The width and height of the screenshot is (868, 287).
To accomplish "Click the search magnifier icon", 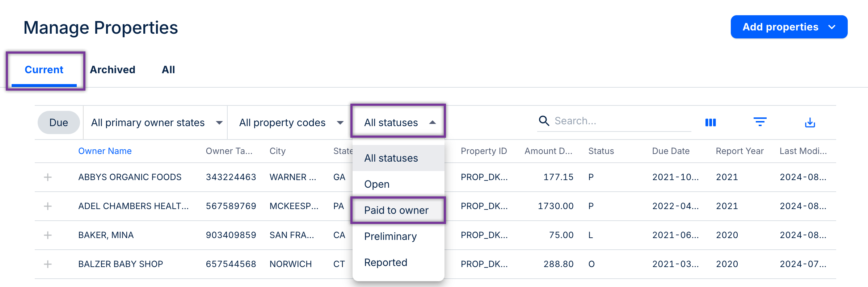I will tap(544, 121).
